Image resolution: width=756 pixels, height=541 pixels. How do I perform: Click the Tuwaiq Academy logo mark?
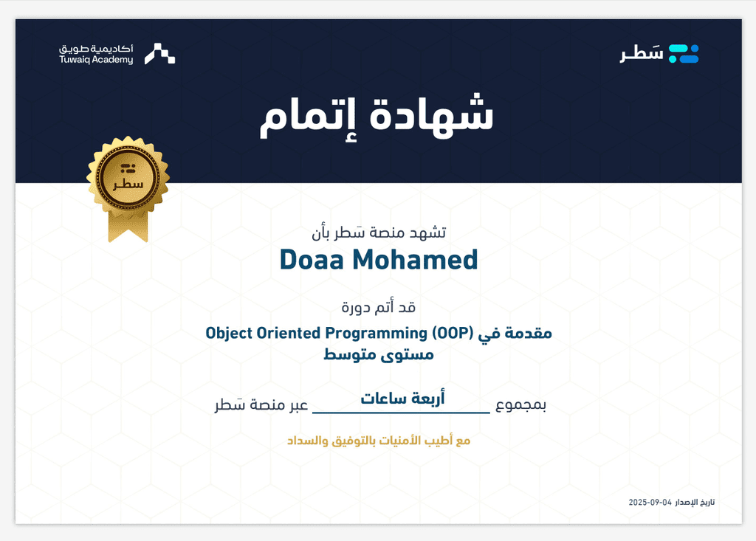point(160,54)
